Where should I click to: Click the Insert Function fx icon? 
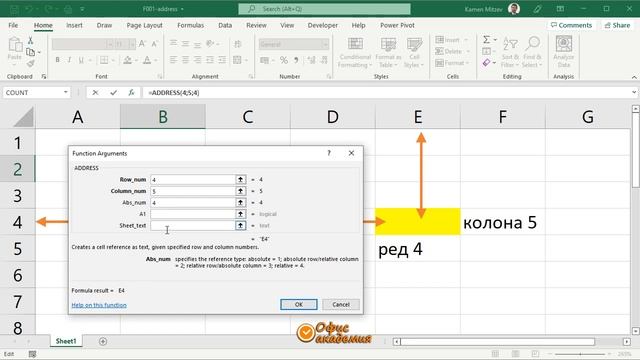(131, 93)
